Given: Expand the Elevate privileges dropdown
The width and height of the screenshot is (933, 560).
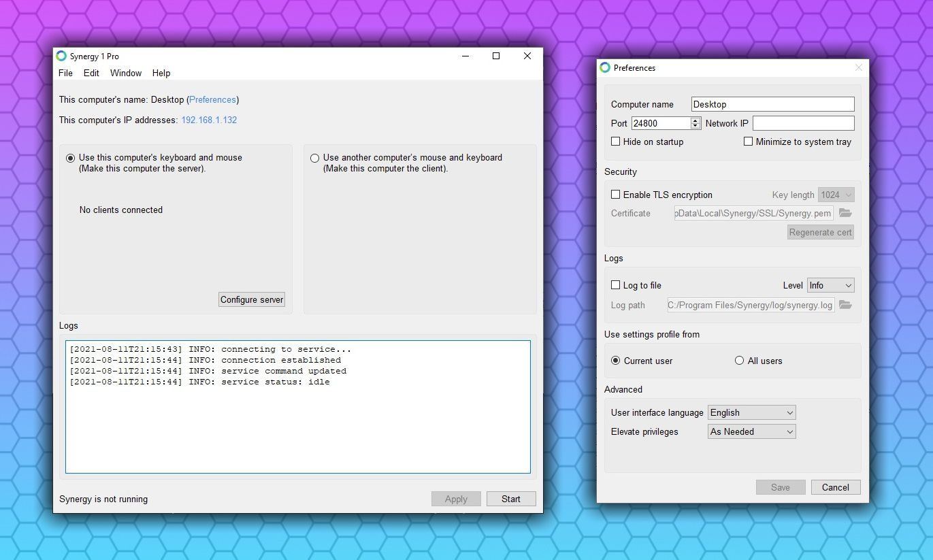Looking at the screenshot, I should coord(752,431).
